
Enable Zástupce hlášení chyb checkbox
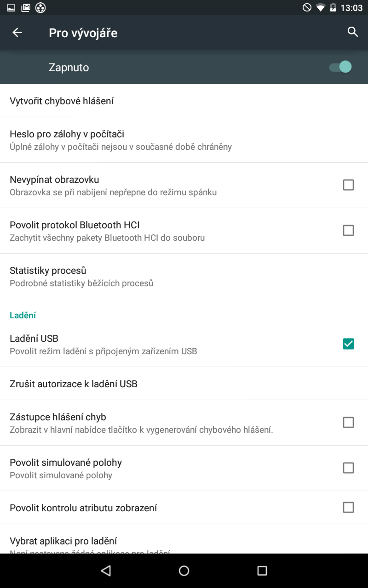point(348,422)
